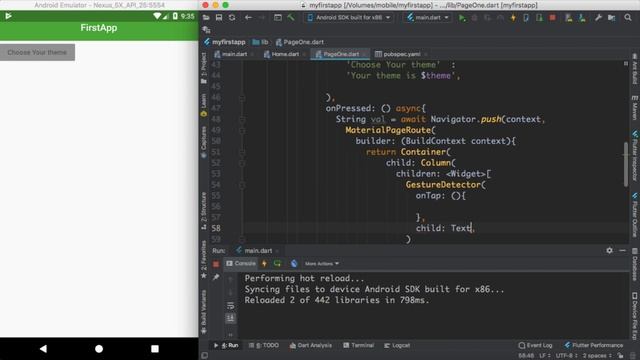Click tool window quick access icon
Screen dimensions: 640x360
(x=204, y=356)
